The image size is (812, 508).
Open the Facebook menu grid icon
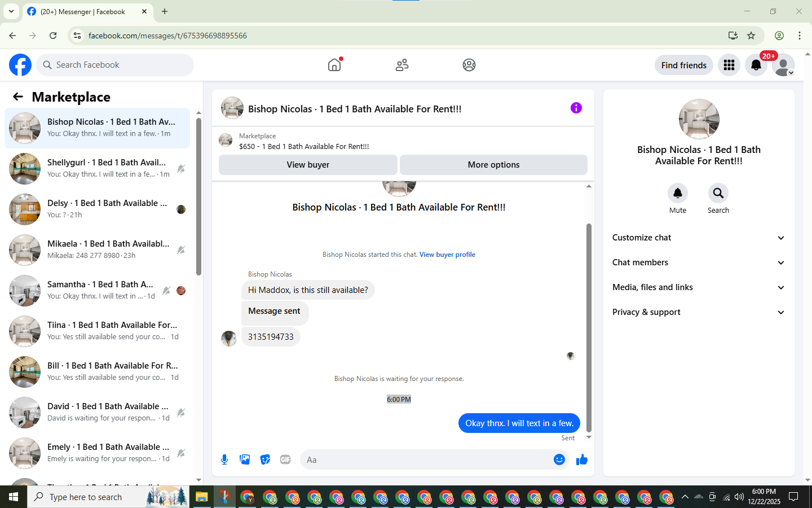pos(729,65)
